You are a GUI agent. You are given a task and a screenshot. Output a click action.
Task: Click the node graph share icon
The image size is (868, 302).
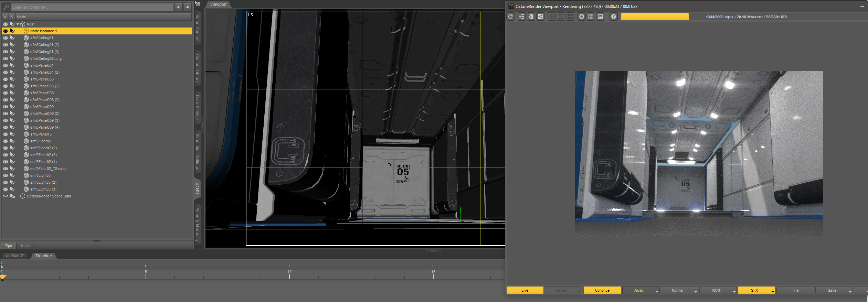point(540,17)
